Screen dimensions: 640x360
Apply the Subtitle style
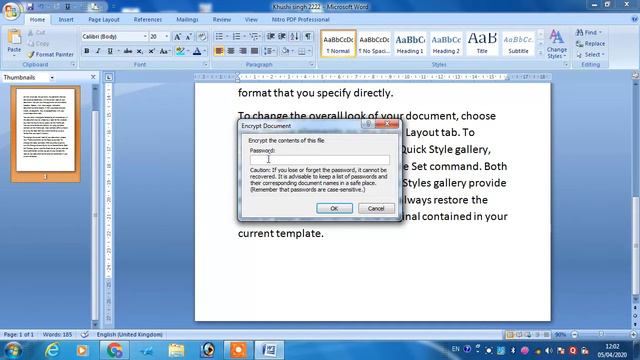click(518, 44)
